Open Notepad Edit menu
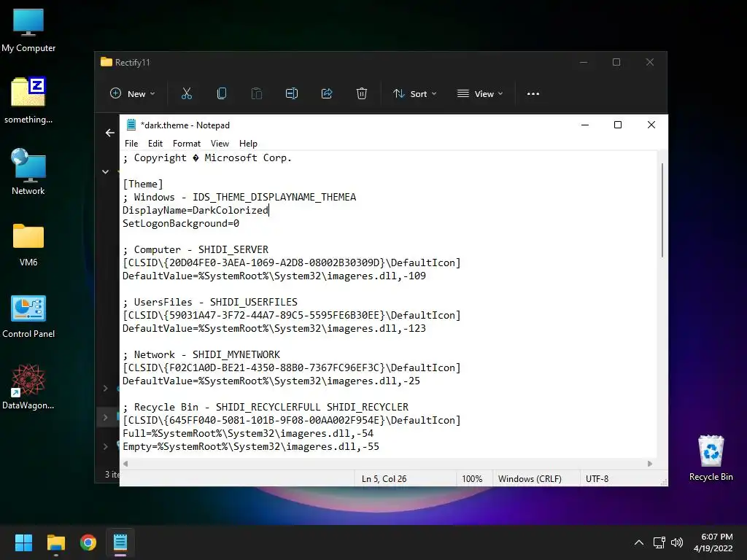Screen dimensions: 747x560 (155, 144)
